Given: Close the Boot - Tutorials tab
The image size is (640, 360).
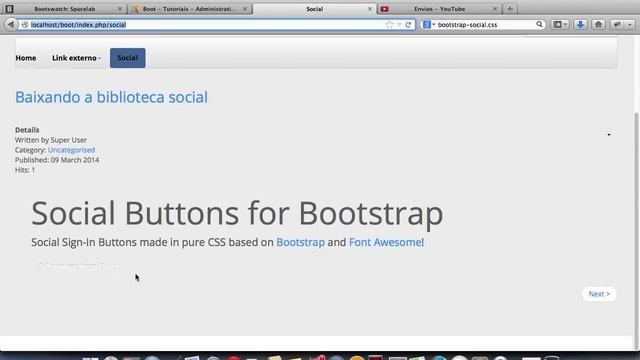Looking at the screenshot, I should (245, 9).
